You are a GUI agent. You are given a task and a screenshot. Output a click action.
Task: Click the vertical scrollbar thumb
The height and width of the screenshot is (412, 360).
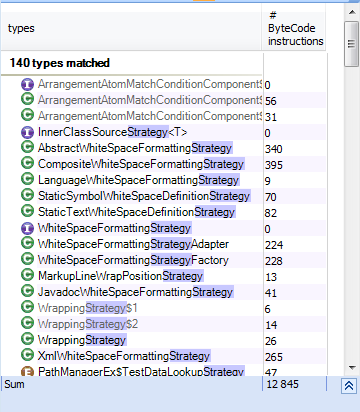click(352, 44)
